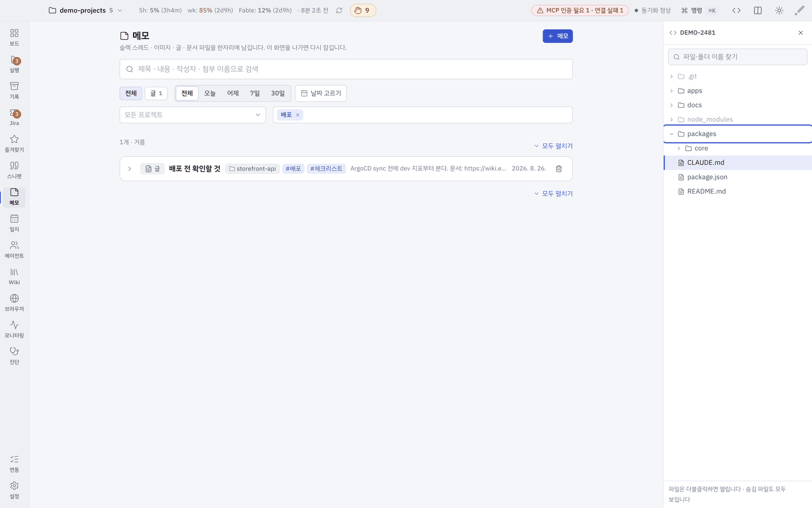Open 일지 journal in sidebar
Screen dimensions: 812x508
point(14,223)
